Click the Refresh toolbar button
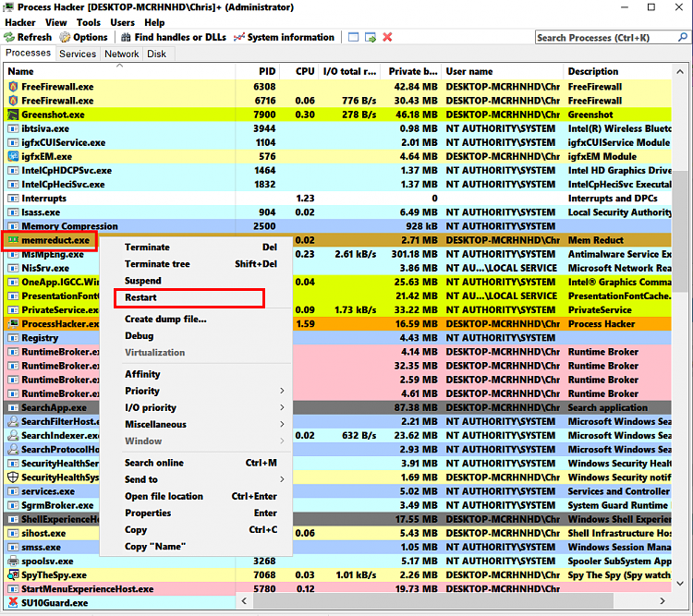 [x=29, y=37]
